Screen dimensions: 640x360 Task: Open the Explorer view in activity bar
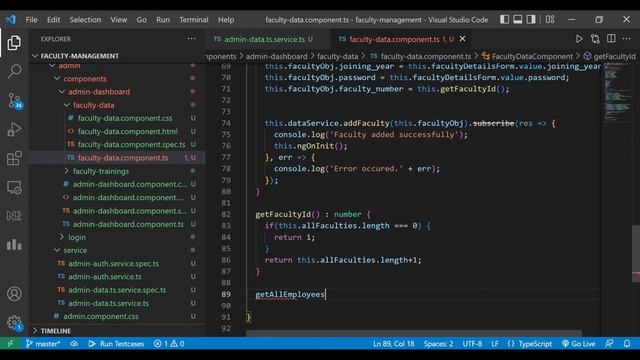14,43
